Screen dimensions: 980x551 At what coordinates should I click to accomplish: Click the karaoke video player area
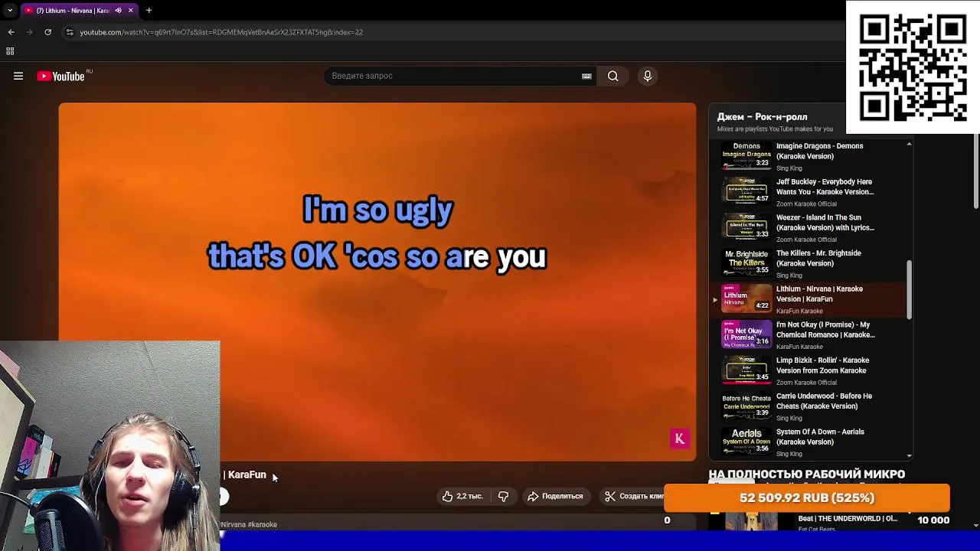[377, 282]
